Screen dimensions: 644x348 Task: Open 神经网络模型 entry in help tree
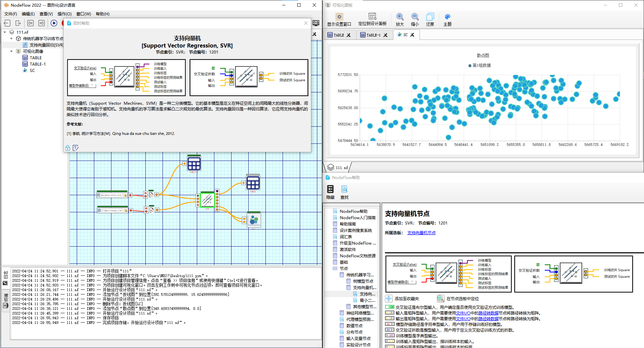click(x=357, y=313)
